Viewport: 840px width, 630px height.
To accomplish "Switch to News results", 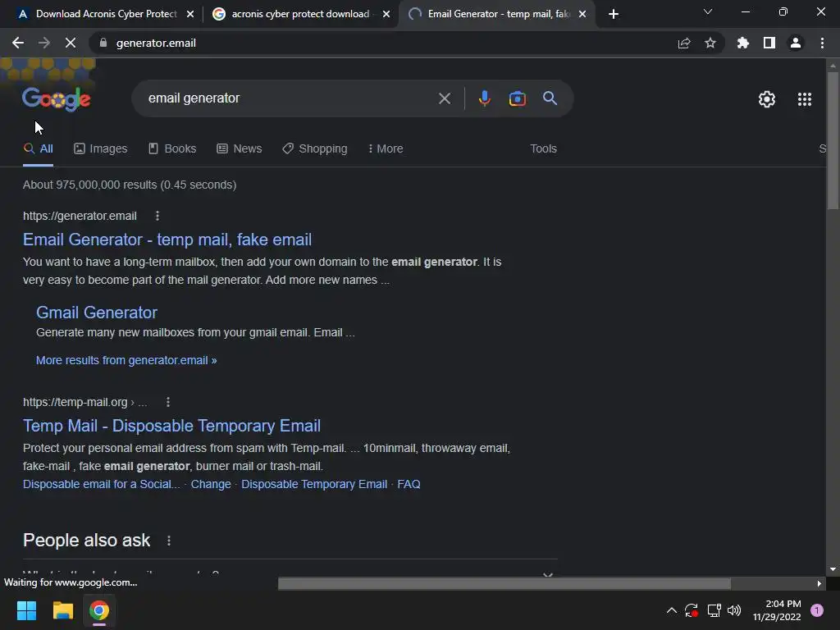I will click(x=240, y=149).
